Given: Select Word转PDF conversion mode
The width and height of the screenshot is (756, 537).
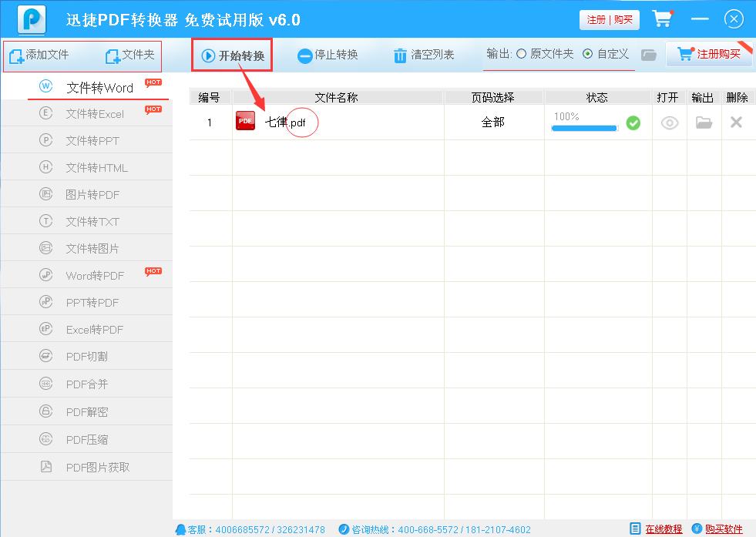Looking at the screenshot, I should (x=87, y=275).
